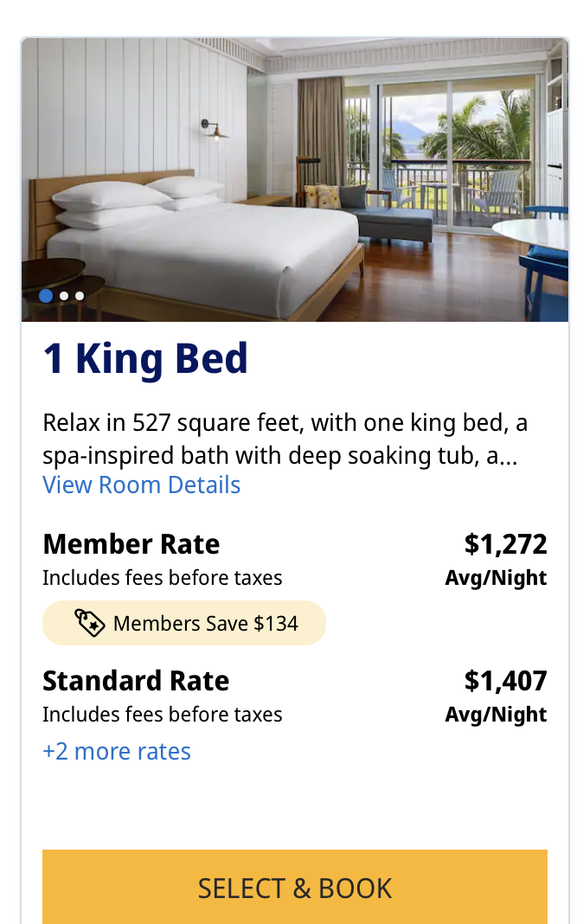Click the price tag icon in savings badge
Image resolution: width=583 pixels, height=924 pixels.
pos(89,623)
